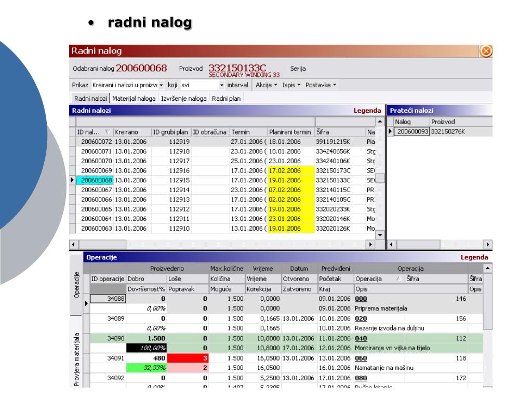The height and width of the screenshot is (399, 532).
Task: Click the Šifra header in Radni nalozi
Action: click(x=340, y=132)
